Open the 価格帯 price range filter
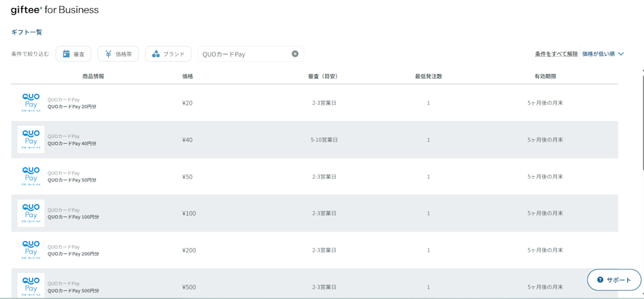Viewport: 644px width, 299px height. tap(118, 54)
